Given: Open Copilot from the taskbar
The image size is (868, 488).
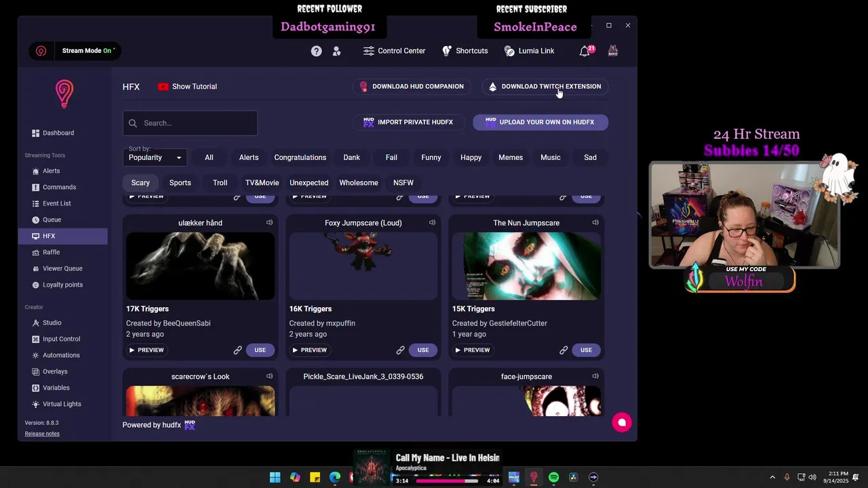Looking at the screenshot, I should tap(295, 477).
